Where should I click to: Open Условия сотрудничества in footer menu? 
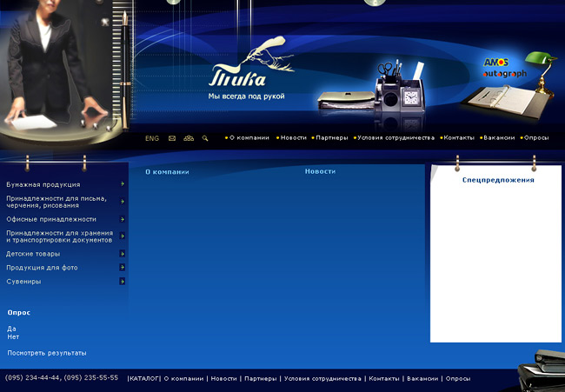pyautogui.click(x=322, y=379)
